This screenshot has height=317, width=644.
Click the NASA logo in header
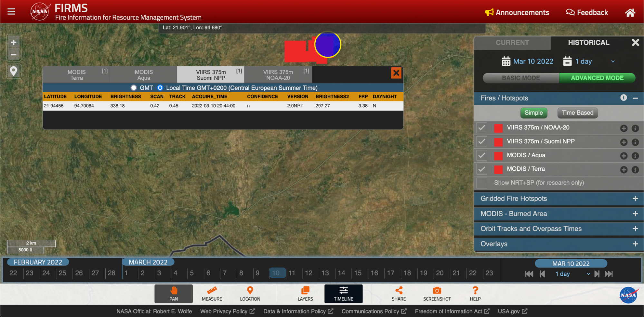(40, 12)
